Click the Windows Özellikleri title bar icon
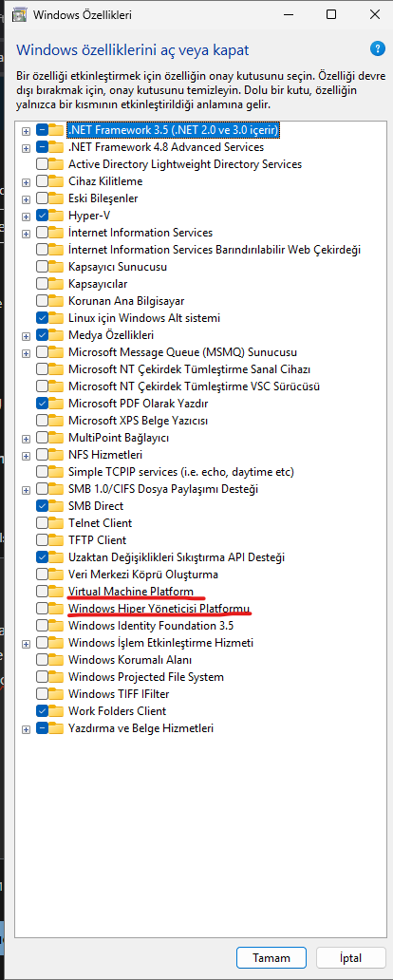The image size is (393, 980). [19, 13]
